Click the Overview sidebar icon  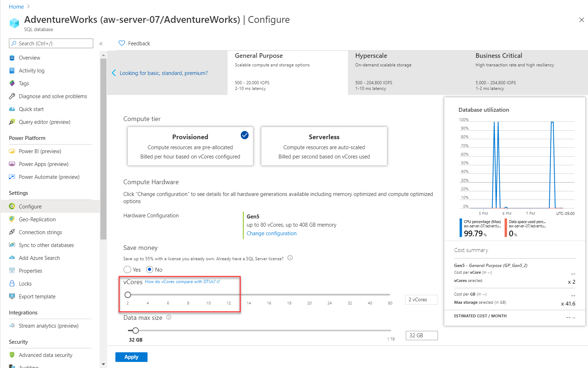[x=12, y=58]
